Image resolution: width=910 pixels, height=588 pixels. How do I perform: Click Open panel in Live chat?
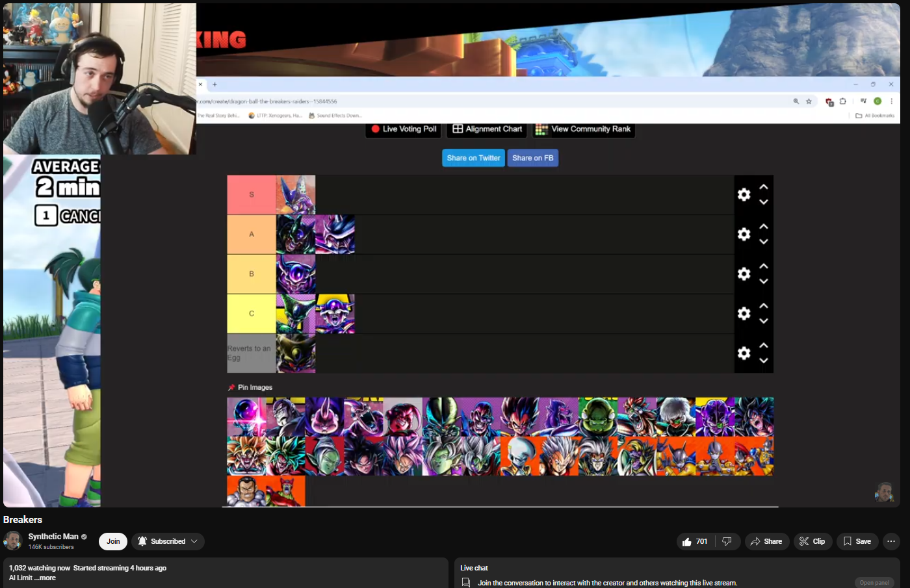click(874, 583)
